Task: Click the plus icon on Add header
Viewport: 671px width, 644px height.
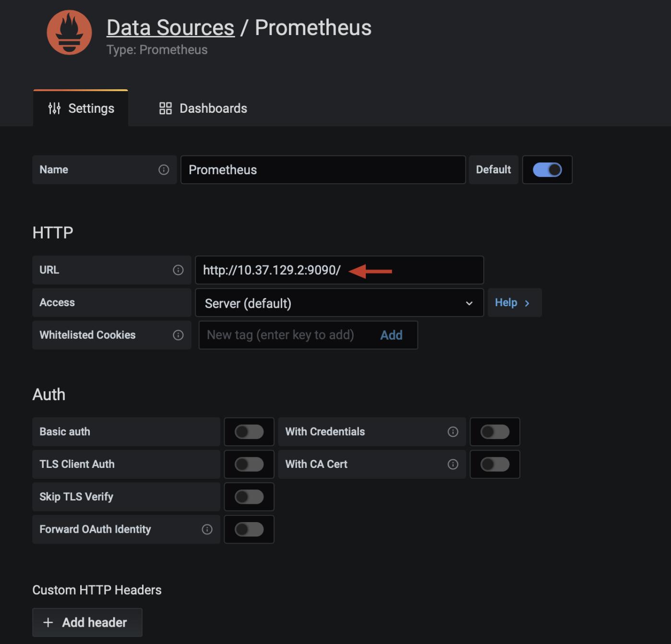Action: [x=48, y=622]
